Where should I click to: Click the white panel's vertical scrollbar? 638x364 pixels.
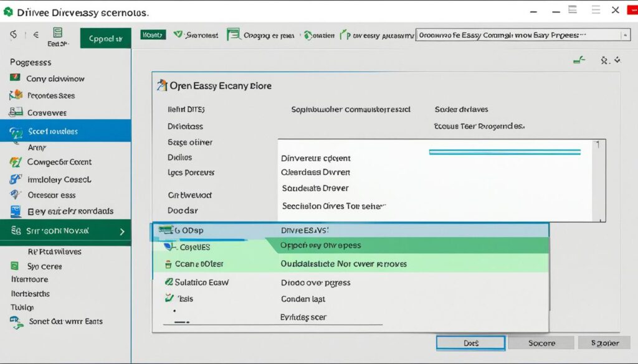tap(599, 181)
